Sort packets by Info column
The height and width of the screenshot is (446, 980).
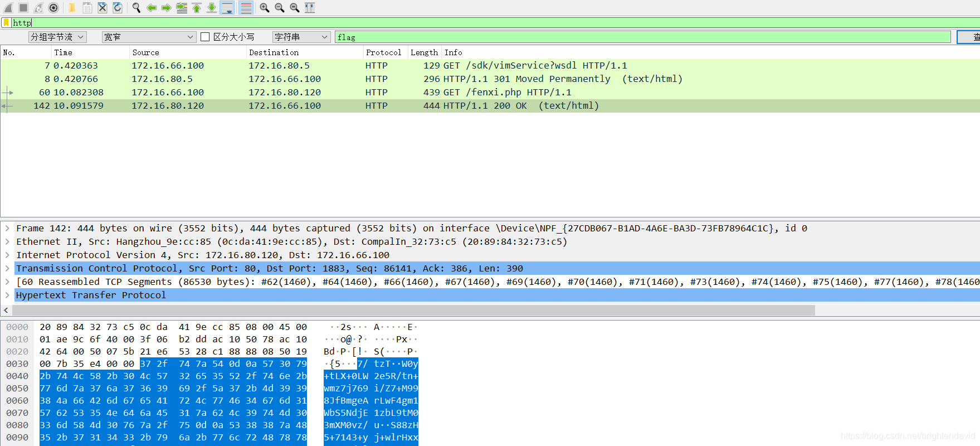[x=710, y=52]
